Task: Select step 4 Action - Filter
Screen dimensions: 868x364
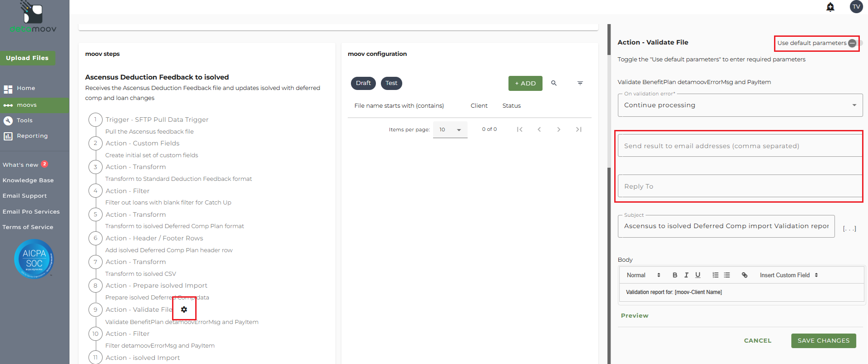Action: (x=127, y=191)
